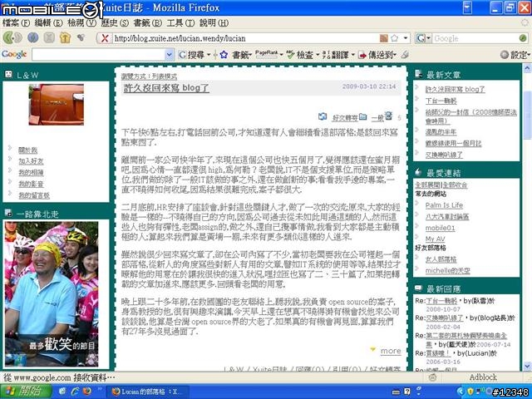Launch Internet Explorer from Quick Launch

coord(75,392)
